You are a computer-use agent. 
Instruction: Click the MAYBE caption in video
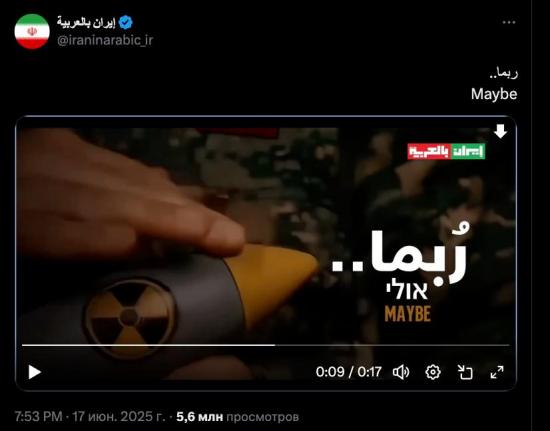[408, 314]
